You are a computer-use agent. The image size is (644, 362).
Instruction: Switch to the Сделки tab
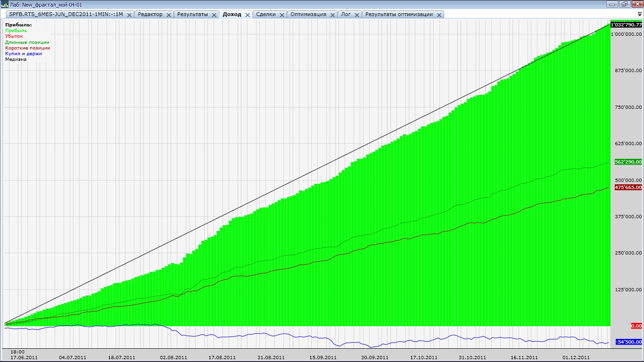[266, 14]
